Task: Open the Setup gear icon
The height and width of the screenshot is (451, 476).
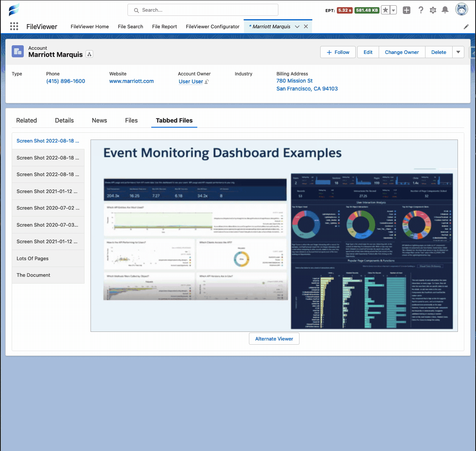Action: coord(433,10)
